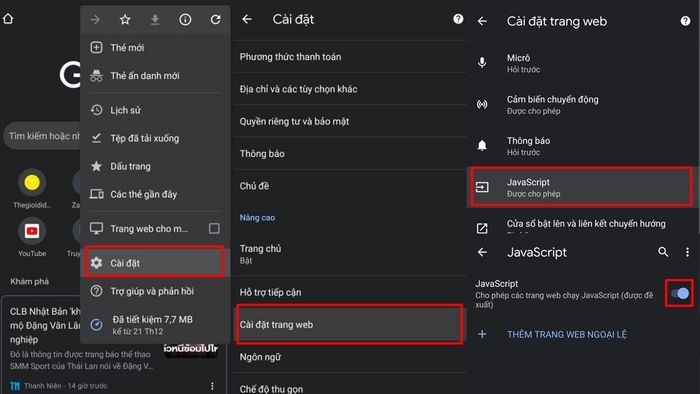Open page info icon in menu
Image resolution: width=700 pixels, height=394 pixels.
[x=185, y=19]
